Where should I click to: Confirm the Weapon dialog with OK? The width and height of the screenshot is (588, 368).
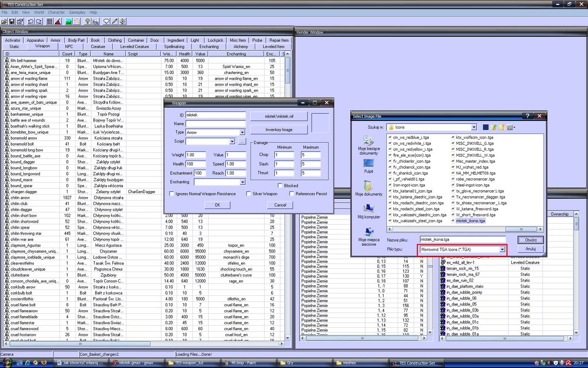[217, 205]
